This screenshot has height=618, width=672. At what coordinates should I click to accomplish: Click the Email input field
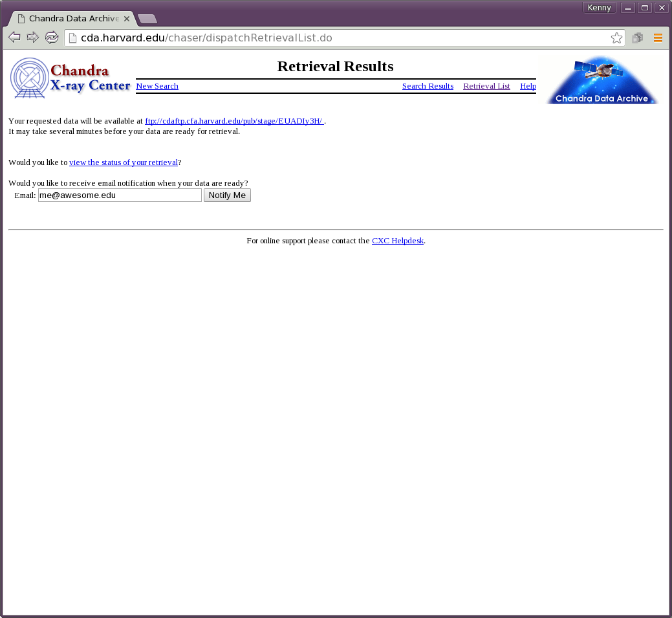coord(120,195)
